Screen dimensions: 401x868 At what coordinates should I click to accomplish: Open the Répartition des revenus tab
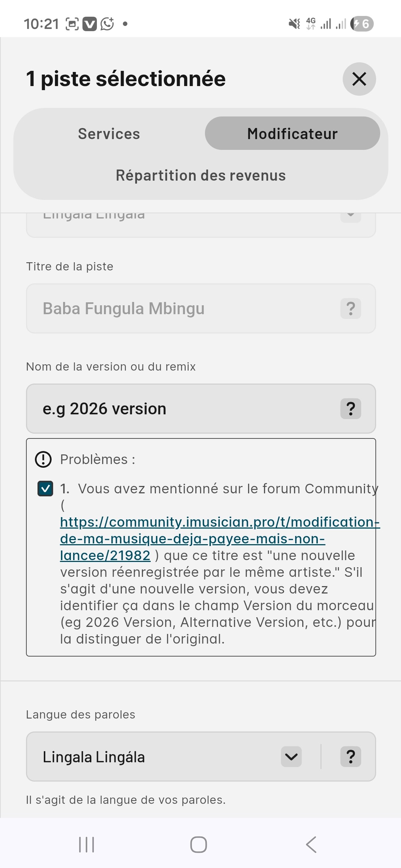[200, 175]
